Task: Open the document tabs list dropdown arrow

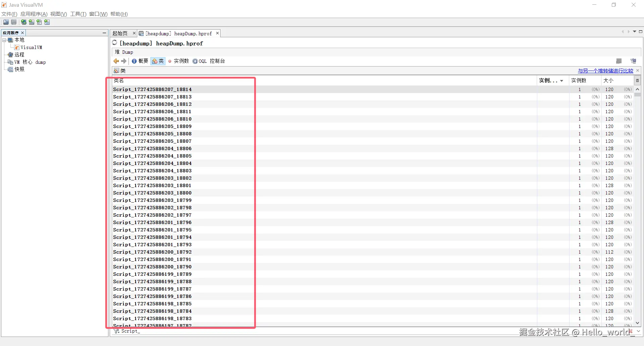Action: coord(635,32)
